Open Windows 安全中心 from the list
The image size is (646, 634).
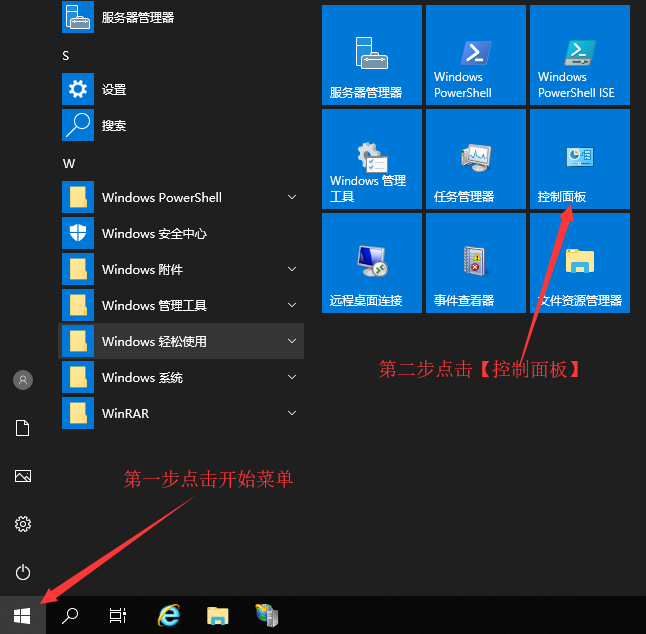point(154,233)
